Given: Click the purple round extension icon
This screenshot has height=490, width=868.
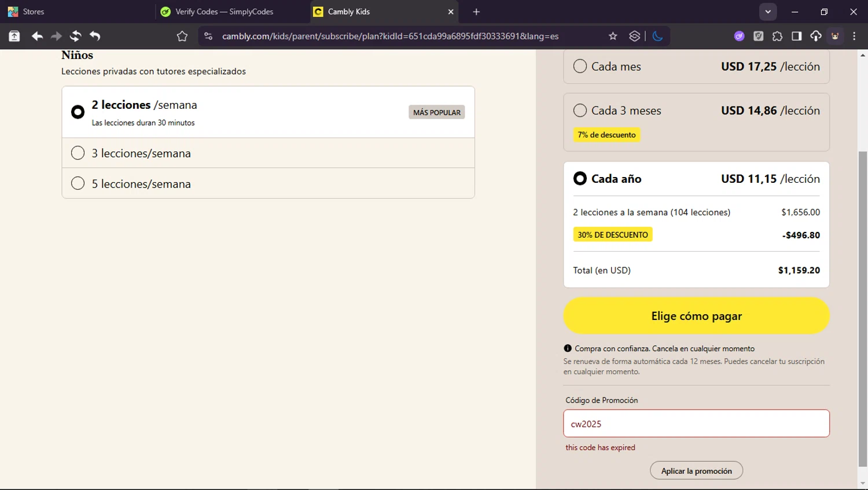Looking at the screenshot, I should point(740,36).
